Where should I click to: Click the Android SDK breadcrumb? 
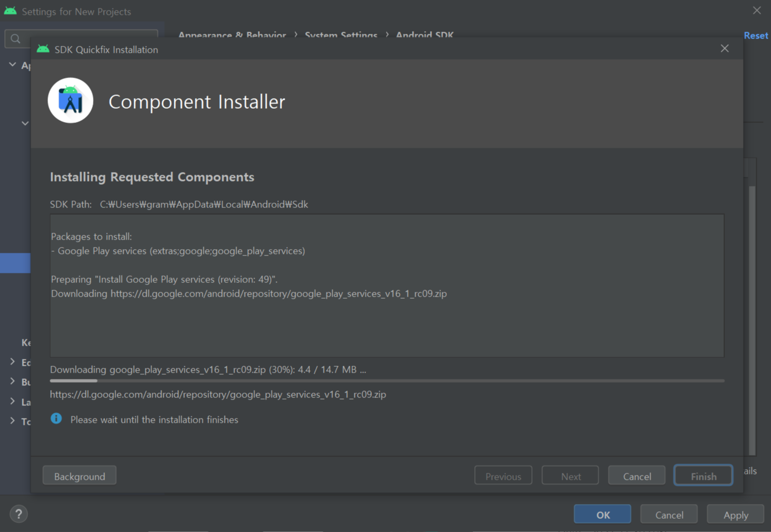(x=425, y=35)
